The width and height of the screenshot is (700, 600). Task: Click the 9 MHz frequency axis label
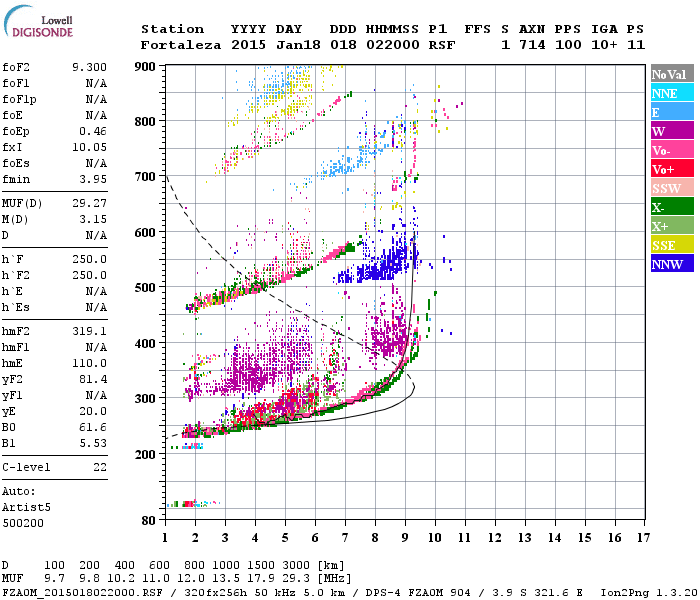[x=405, y=538]
